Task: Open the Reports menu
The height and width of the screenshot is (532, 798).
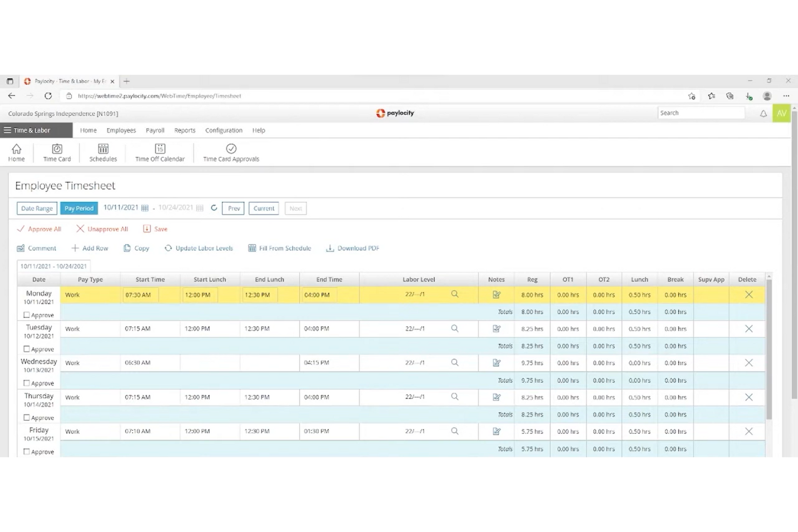Action: click(185, 130)
